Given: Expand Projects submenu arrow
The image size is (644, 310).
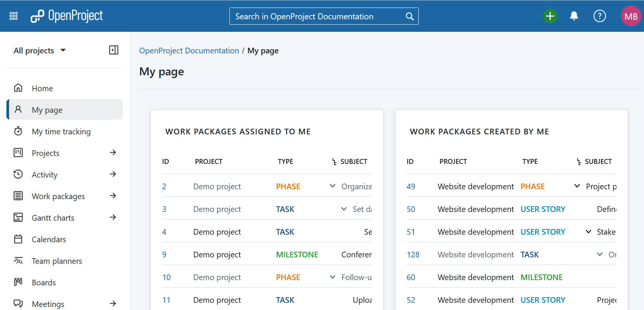Looking at the screenshot, I should click(113, 153).
